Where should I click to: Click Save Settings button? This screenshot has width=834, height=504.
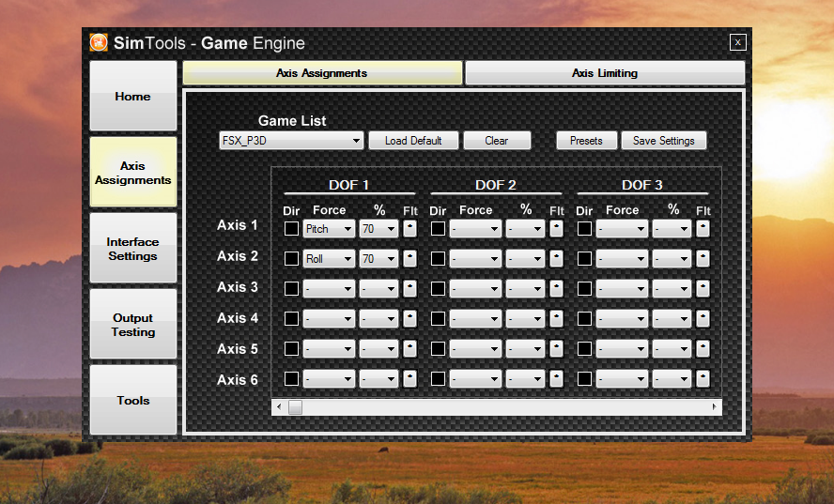pos(663,141)
